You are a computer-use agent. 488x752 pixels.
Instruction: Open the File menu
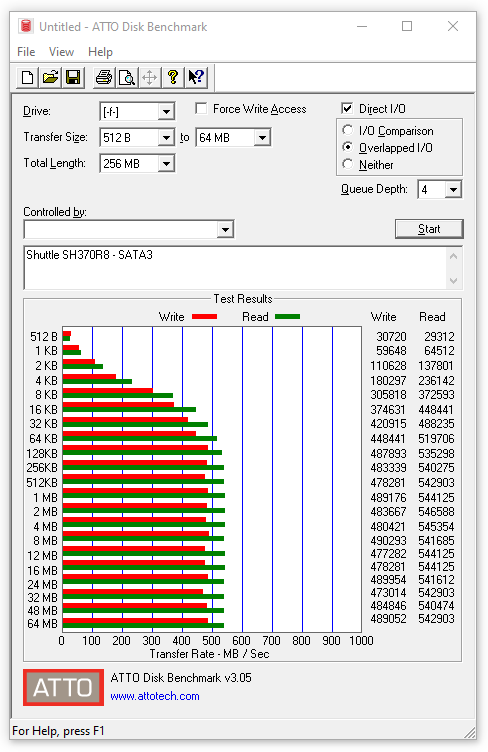pos(26,52)
